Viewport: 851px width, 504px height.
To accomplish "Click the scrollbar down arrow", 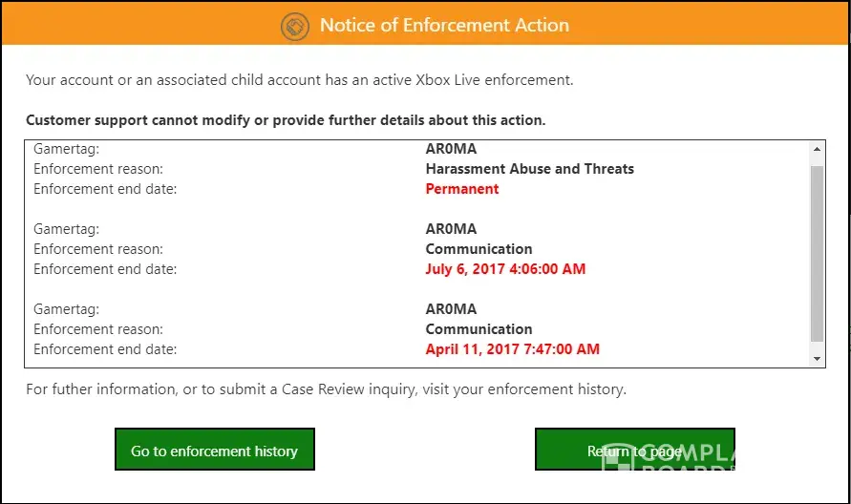I will click(x=817, y=359).
